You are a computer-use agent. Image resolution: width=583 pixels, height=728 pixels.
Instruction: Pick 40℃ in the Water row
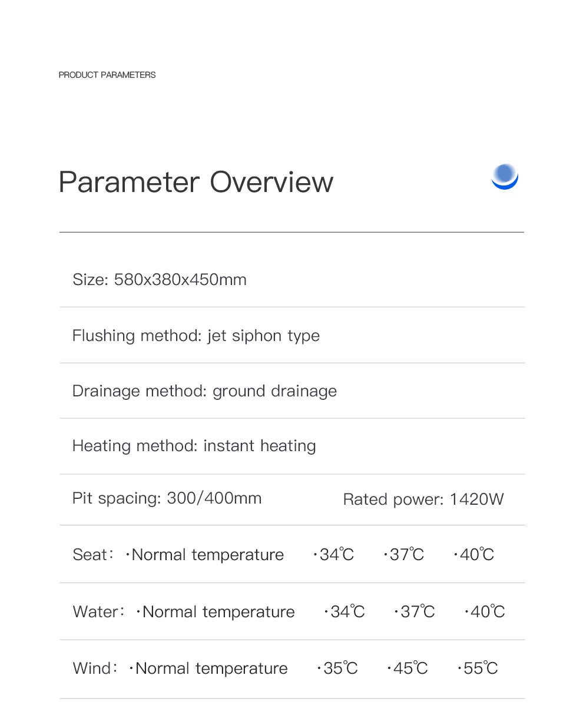[487, 612]
